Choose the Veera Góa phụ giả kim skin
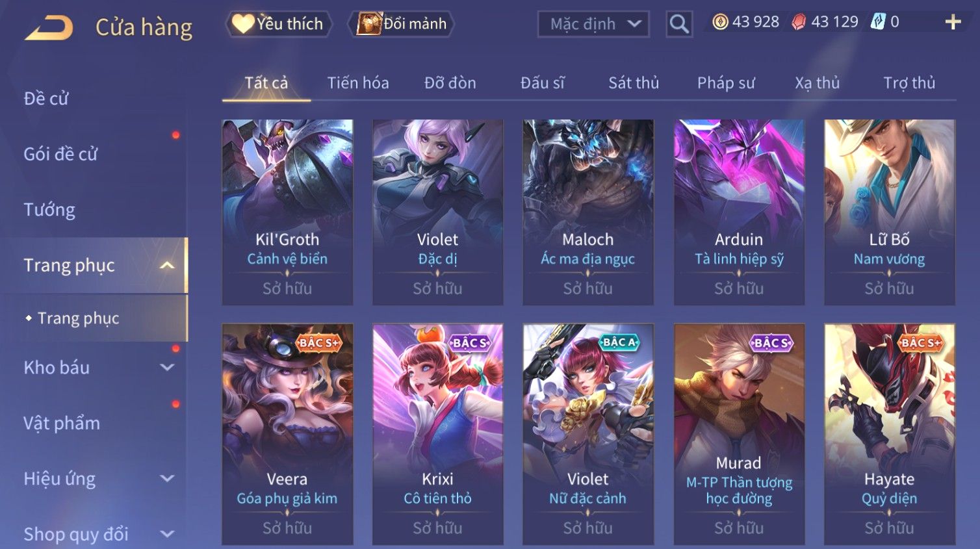 pyautogui.click(x=287, y=434)
